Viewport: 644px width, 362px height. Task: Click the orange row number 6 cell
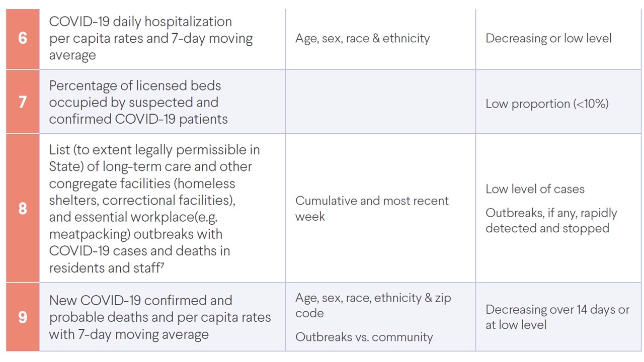tap(23, 38)
